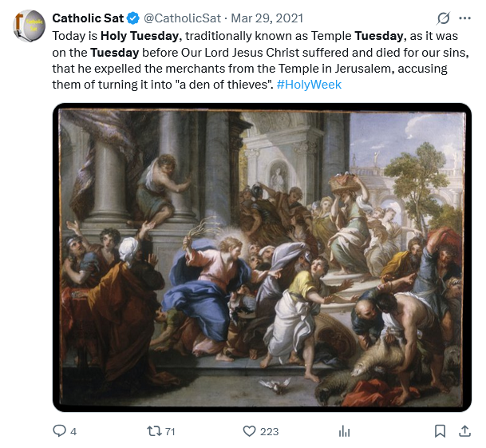Like the post with the heart icon

(248, 431)
